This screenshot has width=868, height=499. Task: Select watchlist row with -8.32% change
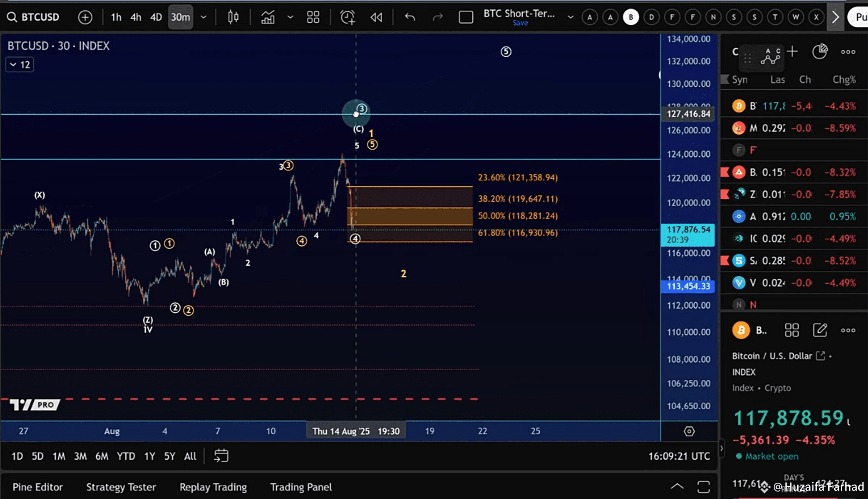coord(794,172)
